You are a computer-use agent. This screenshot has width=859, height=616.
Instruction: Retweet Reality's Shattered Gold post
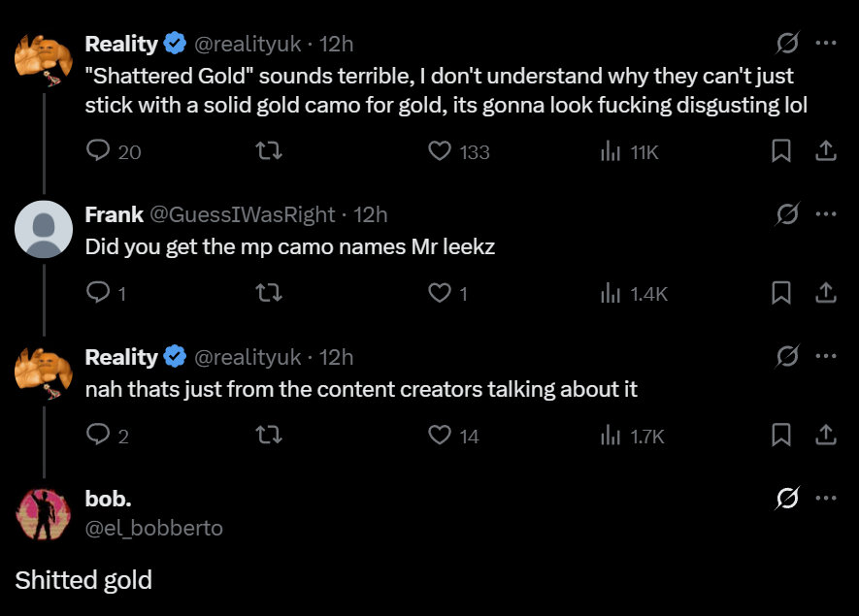(x=268, y=151)
